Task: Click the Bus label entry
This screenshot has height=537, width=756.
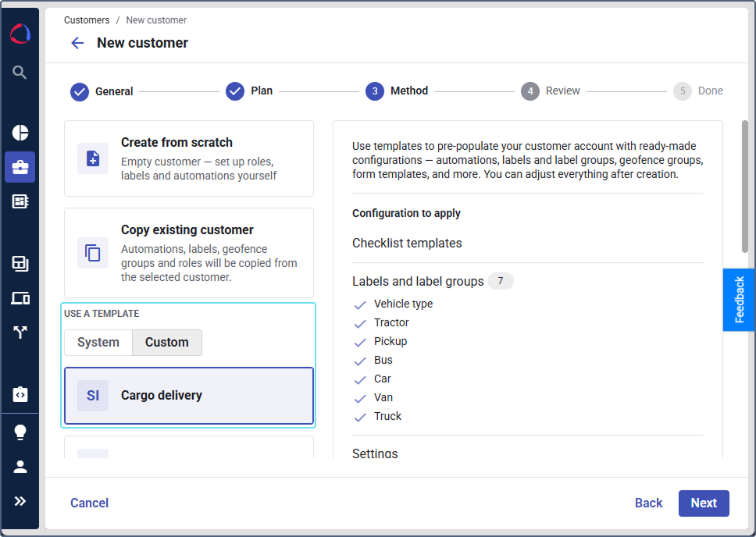Action: point(383,360)
